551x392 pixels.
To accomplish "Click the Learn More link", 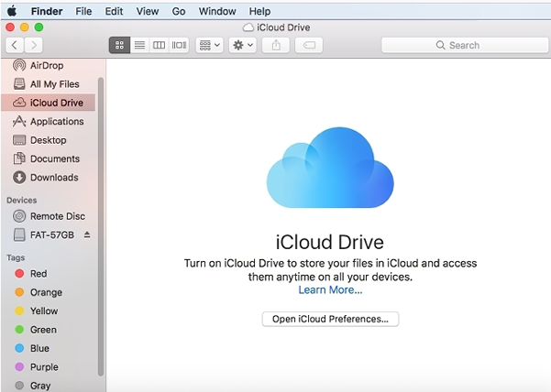I will click(x=330, y=289).
